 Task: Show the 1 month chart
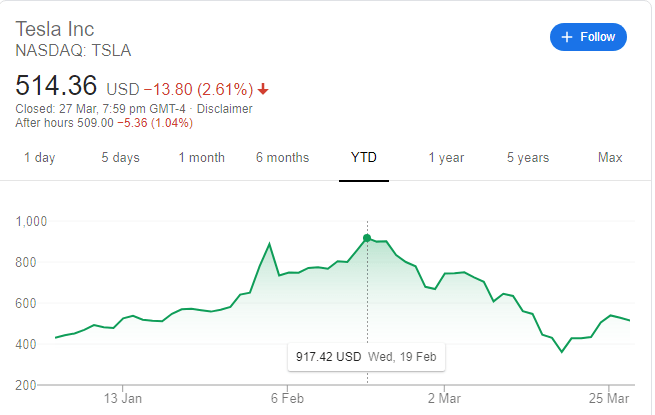[x=201, y=158]
